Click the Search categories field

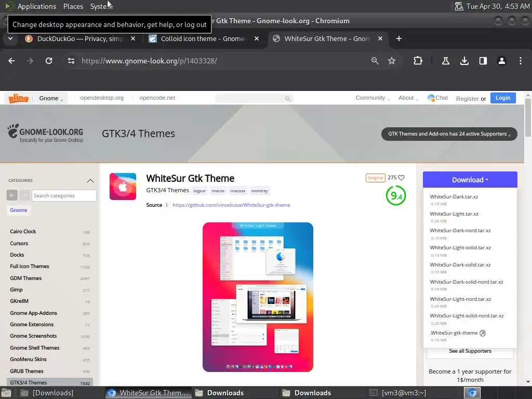click(x=64, y=195)
